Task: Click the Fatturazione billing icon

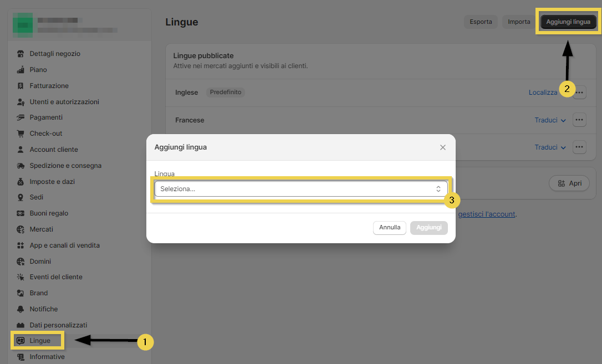Action: point(21,86)
